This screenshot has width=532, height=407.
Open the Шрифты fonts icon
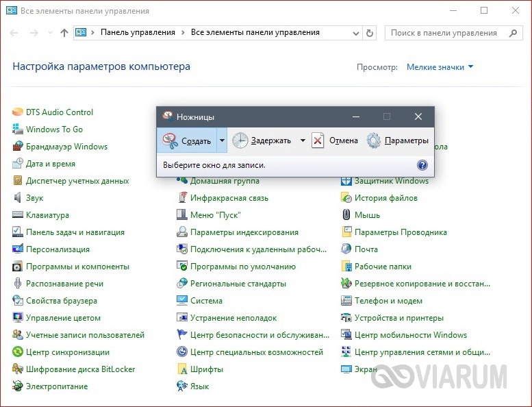coord(182,369)
